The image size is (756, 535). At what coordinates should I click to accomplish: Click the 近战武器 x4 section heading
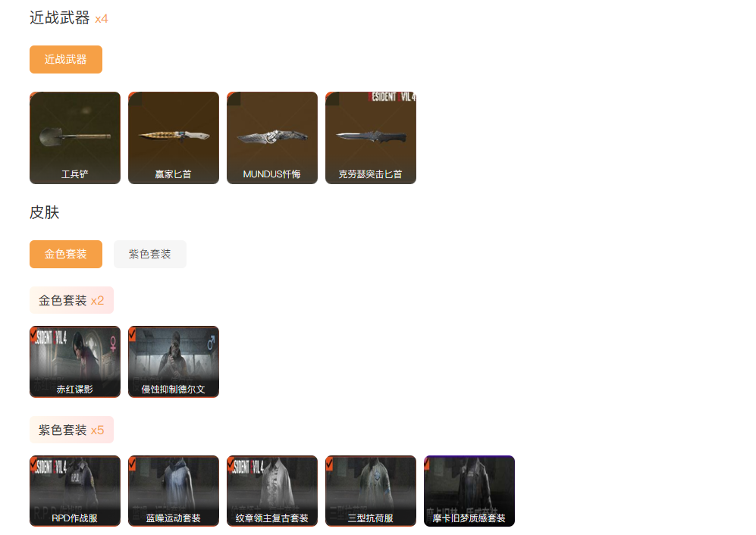(x=69, y=18)
